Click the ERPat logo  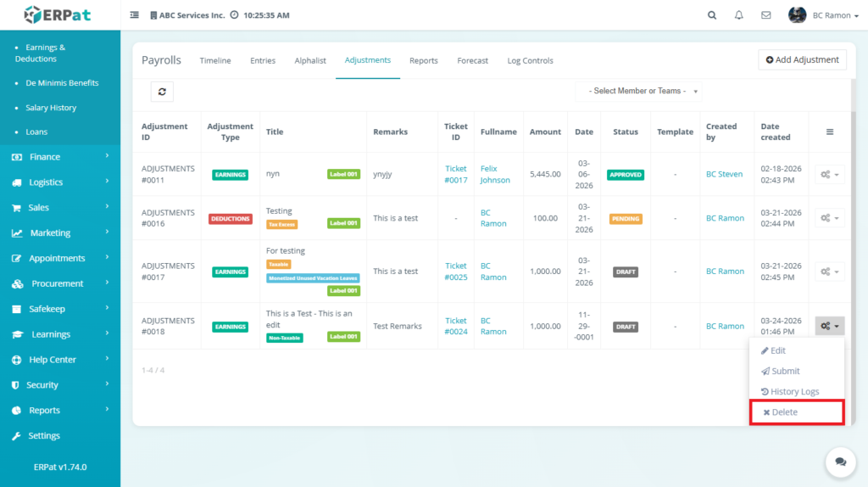point(57,14)
